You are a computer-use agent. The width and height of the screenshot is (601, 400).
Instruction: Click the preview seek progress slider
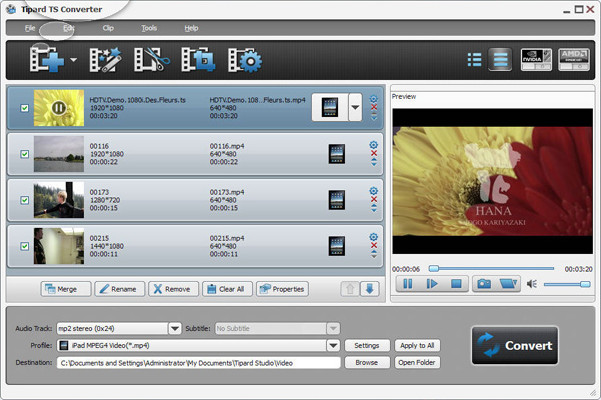coord(490,268)
